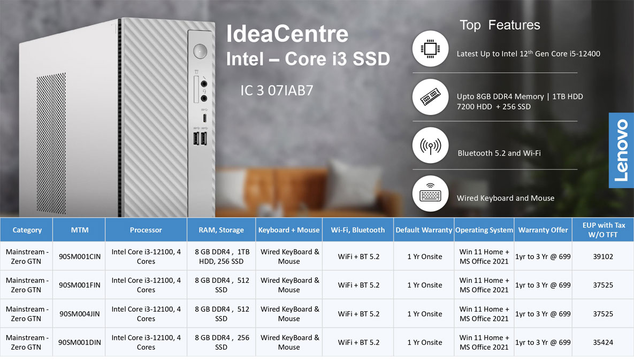Click the "EUP with Tax W/O TFT" header

[x=603, y=230]
